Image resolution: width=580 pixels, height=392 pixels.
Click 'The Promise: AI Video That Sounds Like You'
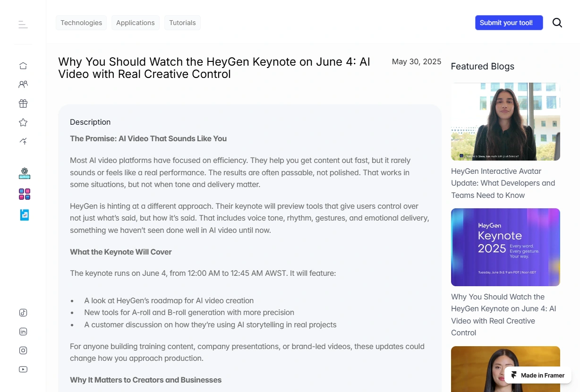[x=148, y=138]
